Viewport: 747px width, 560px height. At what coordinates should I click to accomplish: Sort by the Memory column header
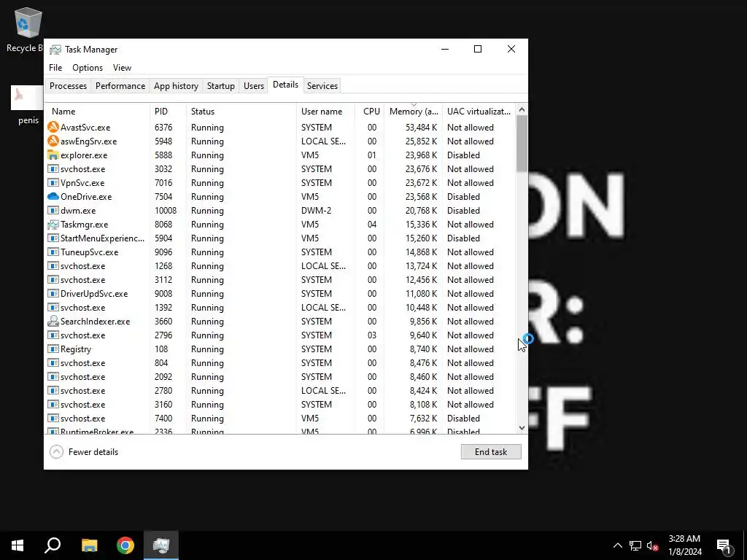pyautogui.click(x=413, y=112)
